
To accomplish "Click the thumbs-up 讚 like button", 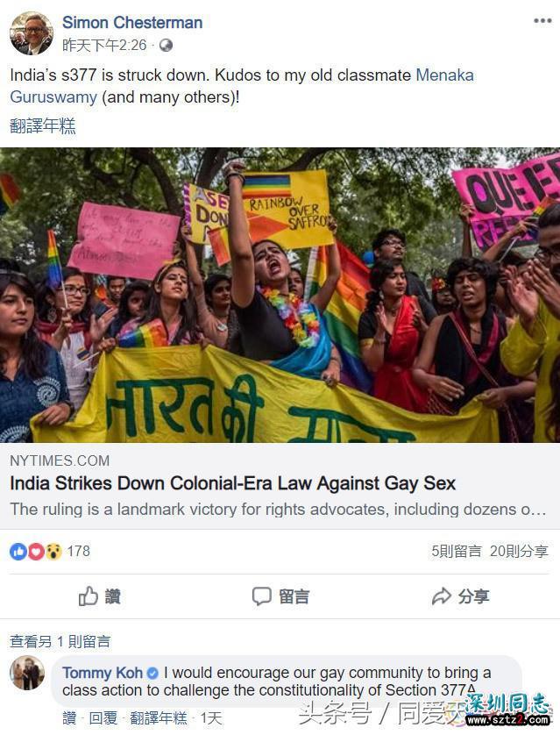I will point(99,596).
